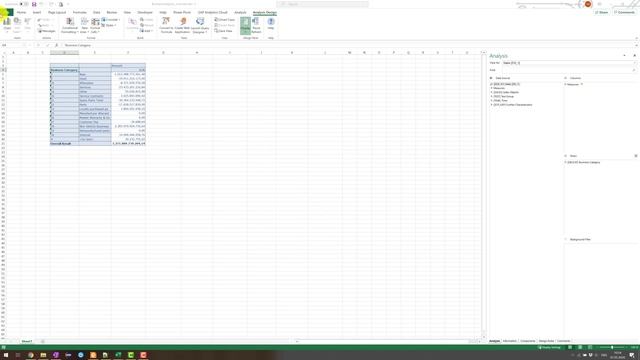
Task: Insert a Chart from the ribbon
Action: 7,24
